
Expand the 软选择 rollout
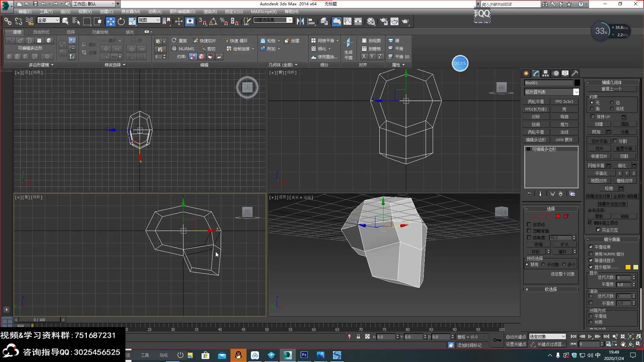click(550, 289)
